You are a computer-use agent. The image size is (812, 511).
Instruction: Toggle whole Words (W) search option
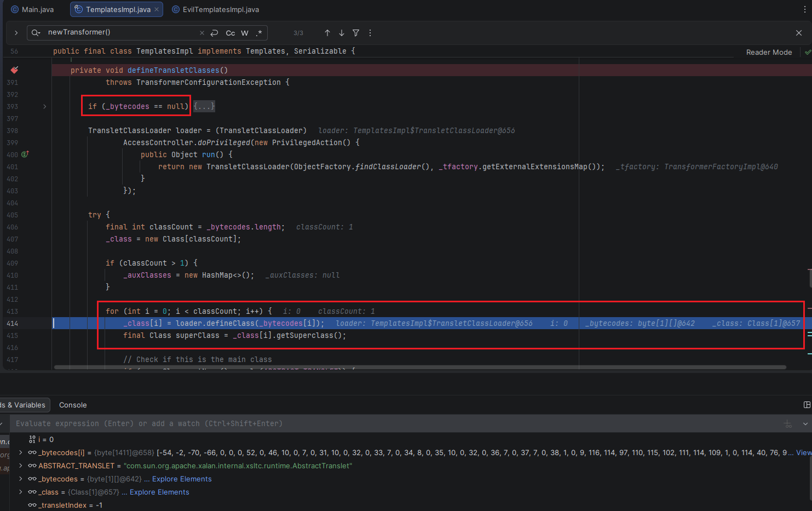[x=245, y=33]
